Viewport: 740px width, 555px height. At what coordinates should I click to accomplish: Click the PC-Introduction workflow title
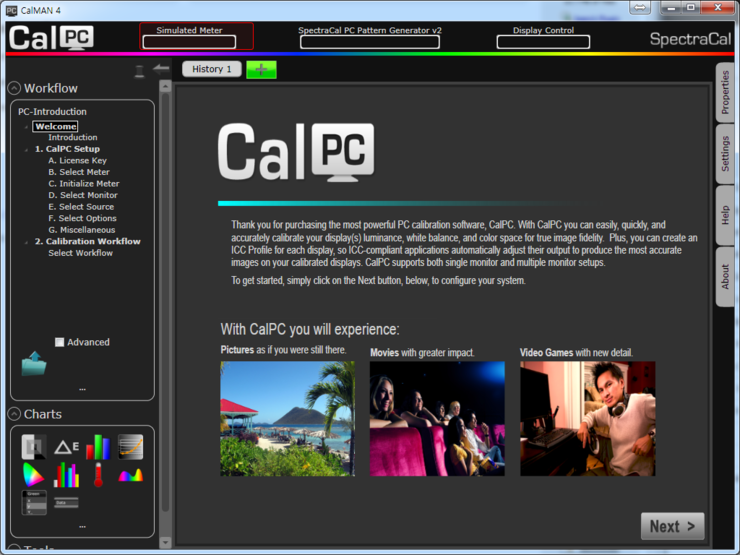[x=52, y=112]
